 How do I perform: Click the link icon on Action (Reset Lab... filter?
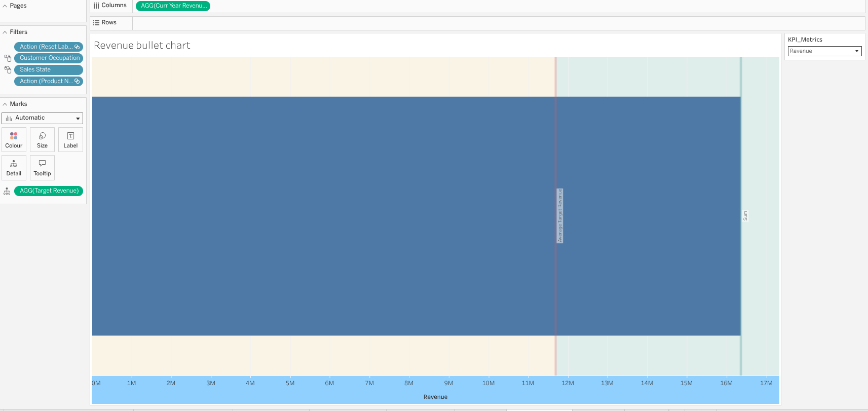77,47
